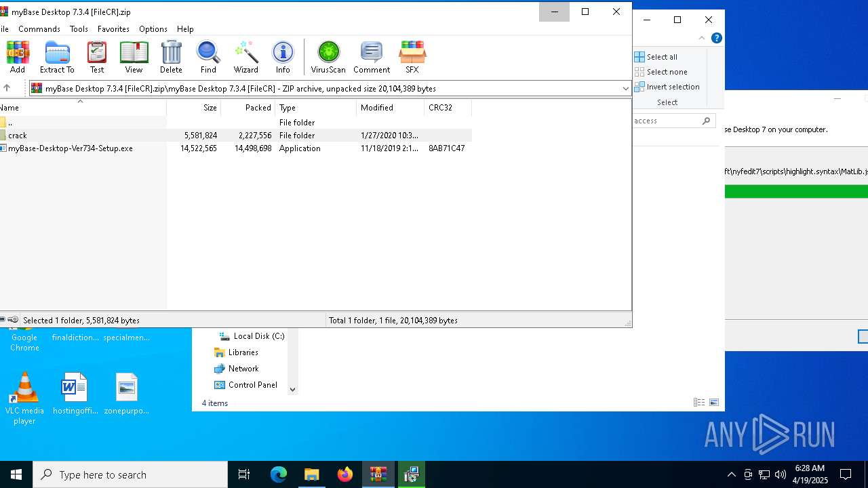The height and width of the screenshot is (488, 868).
Task: Open Firefox from taskbar
Action: tap(345, 474)
